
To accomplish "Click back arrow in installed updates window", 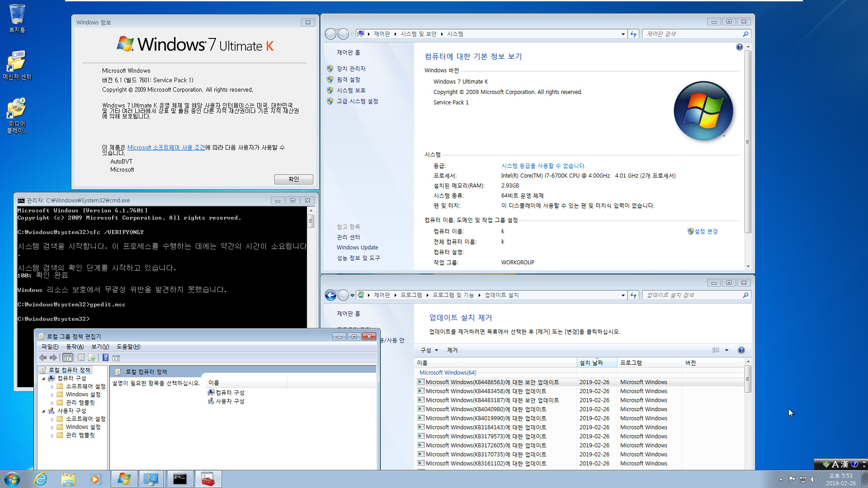I will click(330, 295).
